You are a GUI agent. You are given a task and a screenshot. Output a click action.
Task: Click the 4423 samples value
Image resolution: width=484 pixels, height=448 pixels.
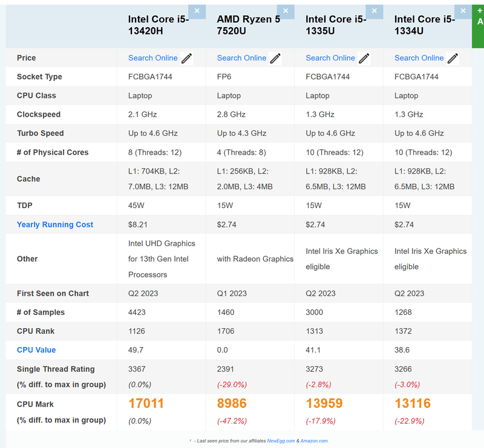(137, 312)
